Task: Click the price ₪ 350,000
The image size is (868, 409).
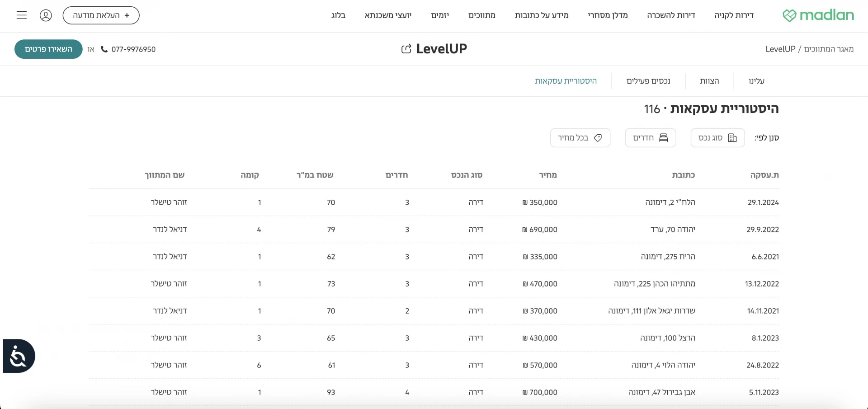Action: pyautogui.click(x=540, y=202)
